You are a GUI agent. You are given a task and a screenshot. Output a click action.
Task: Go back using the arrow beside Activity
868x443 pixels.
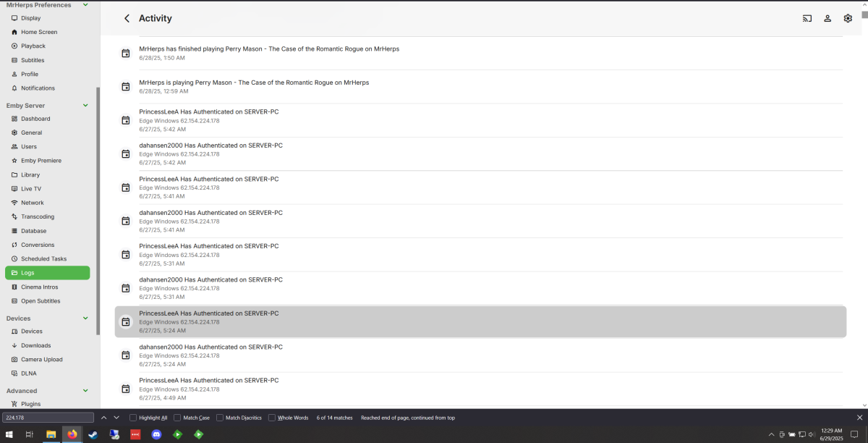coord(127,18)
